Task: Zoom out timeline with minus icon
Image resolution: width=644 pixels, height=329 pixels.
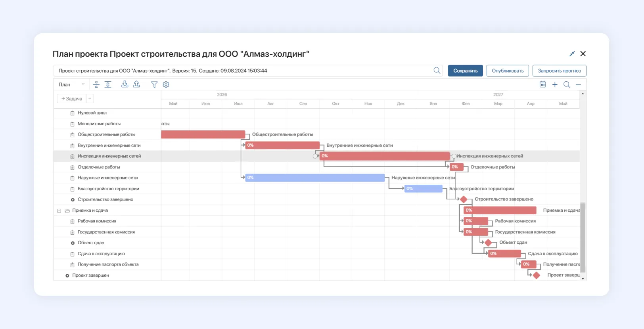Action: point(579,84)
